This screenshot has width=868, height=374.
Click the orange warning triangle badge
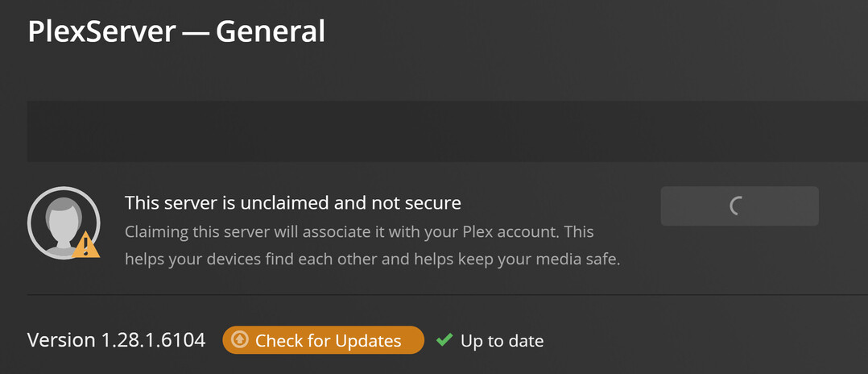click(x=86, y=244)
